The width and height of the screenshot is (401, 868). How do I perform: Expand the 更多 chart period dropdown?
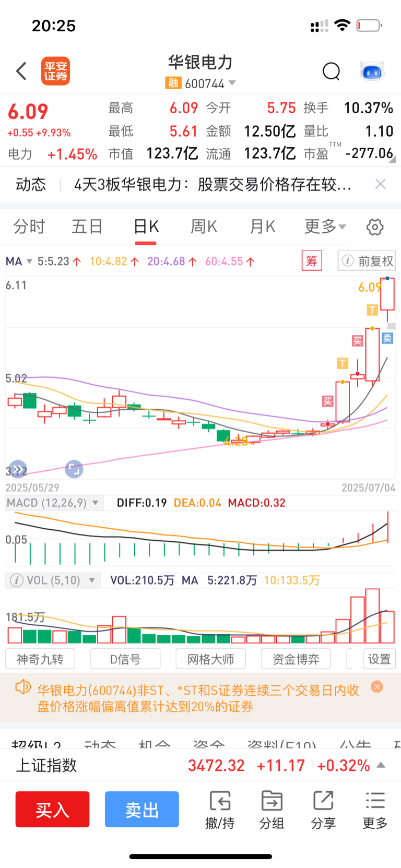325,227
